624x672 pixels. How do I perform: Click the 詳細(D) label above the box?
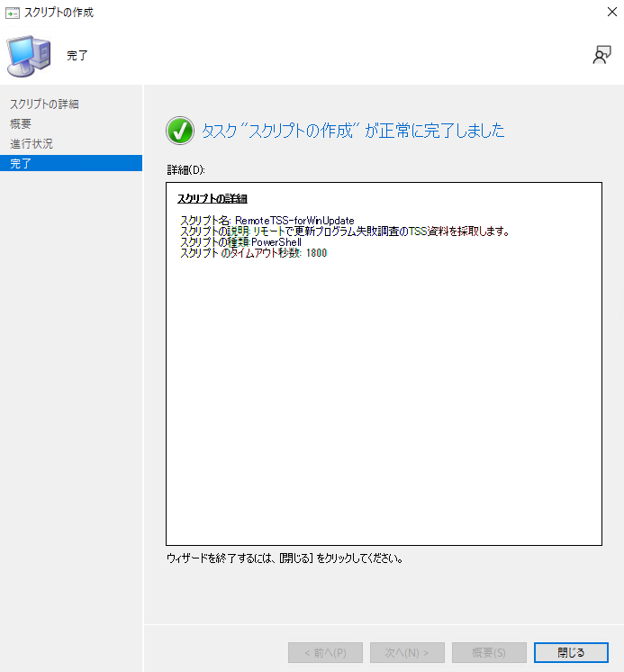[186, 169]
